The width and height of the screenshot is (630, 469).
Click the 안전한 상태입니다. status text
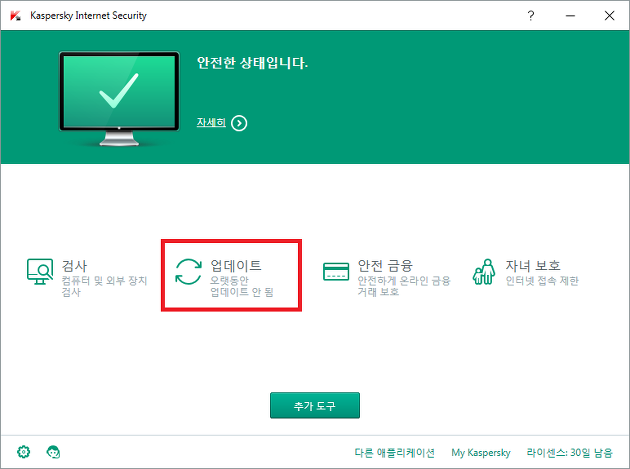tap(252, 63)
